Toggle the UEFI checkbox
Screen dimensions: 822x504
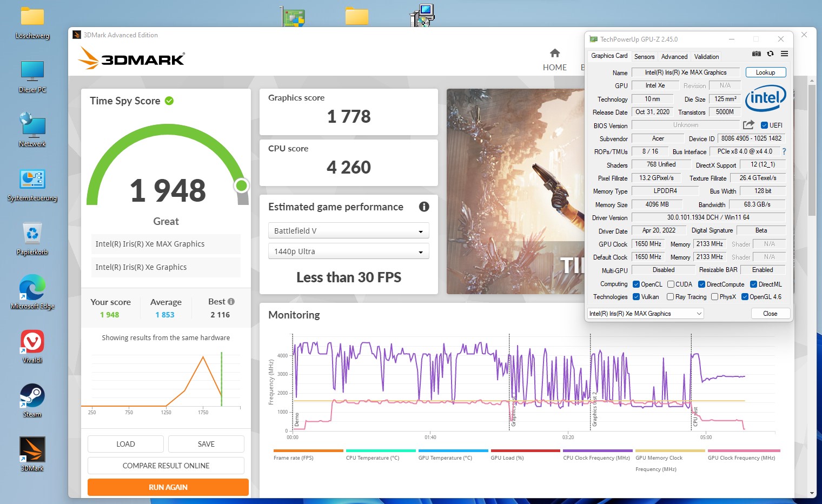[x=764, y=125]
